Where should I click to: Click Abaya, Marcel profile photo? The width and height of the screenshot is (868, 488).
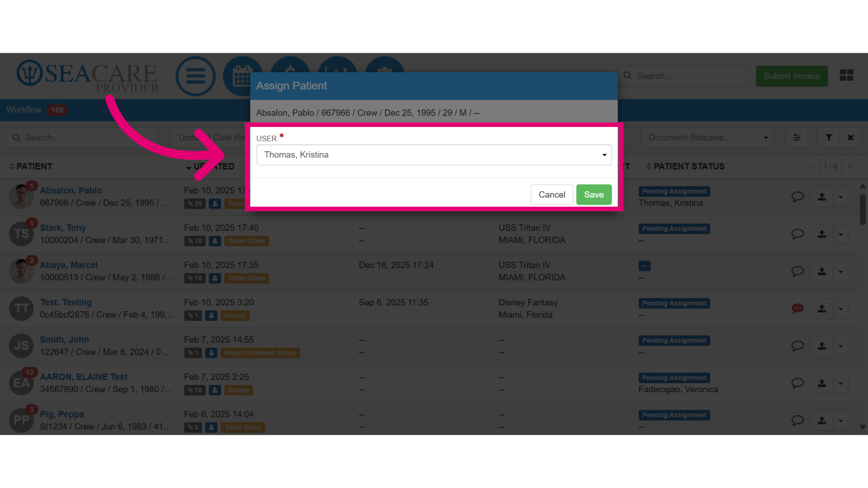tap(21, 271)
